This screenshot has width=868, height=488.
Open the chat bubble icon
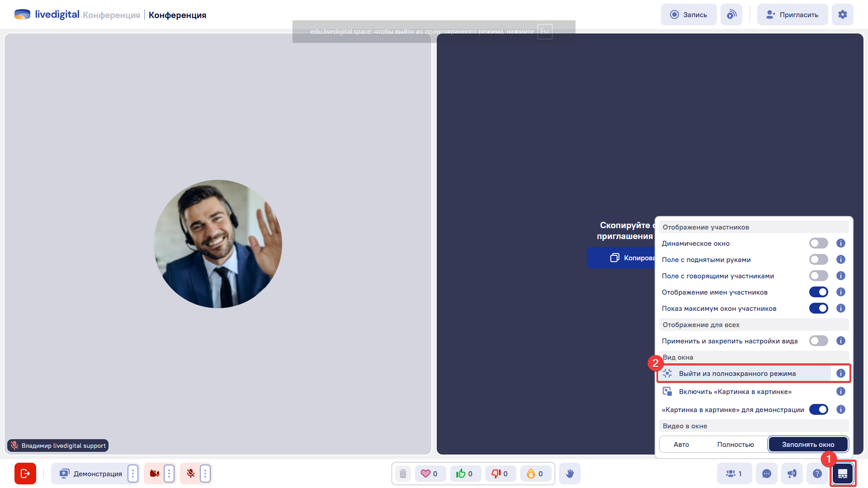click(x=766, y=474)
